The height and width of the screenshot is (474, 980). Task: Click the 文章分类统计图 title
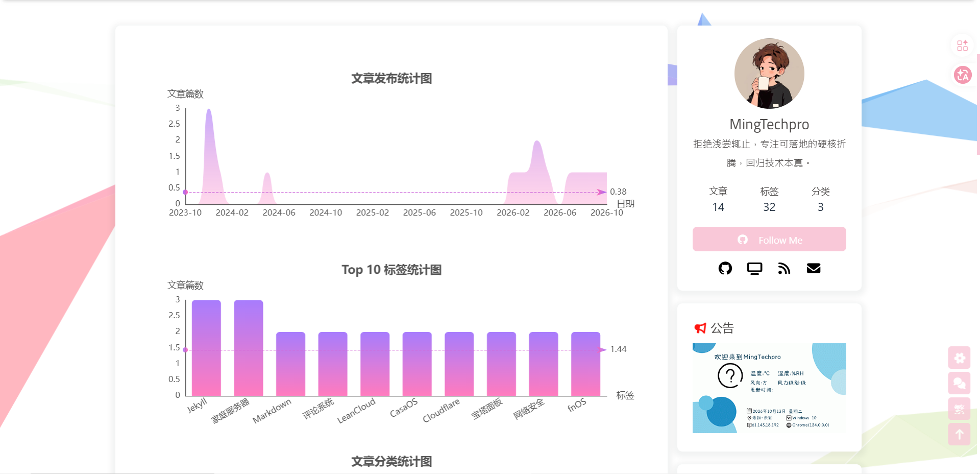[391, 461]
